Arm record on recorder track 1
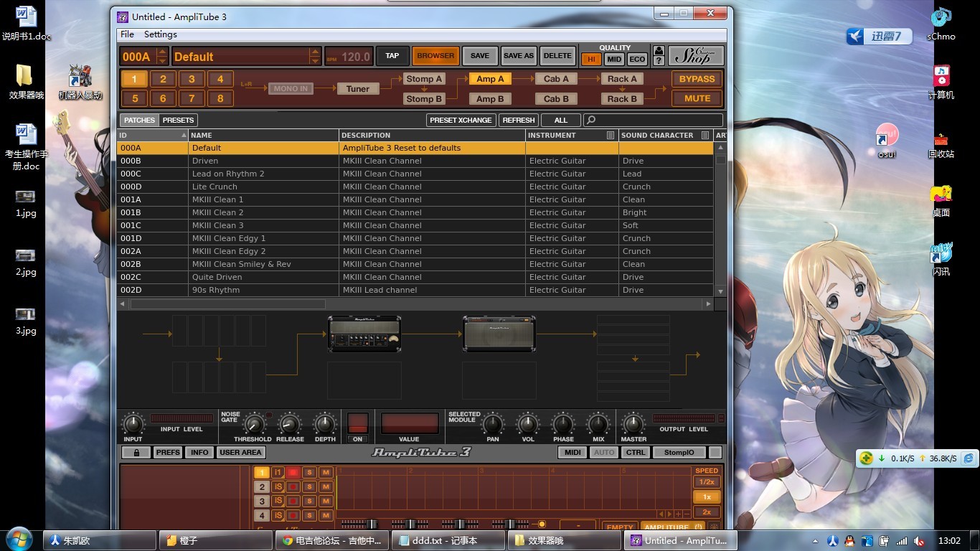 click(x=293, y=472)
